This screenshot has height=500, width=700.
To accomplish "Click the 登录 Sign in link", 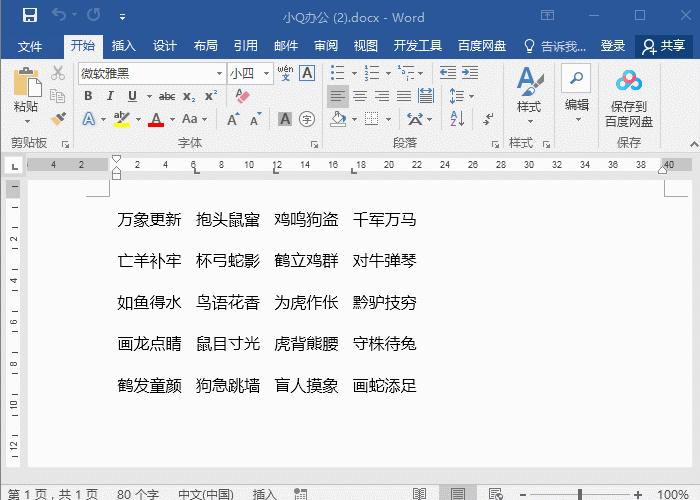I will tap(612, 46).
